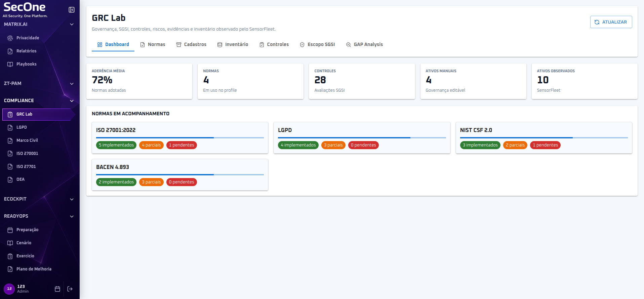This screenshot has height=299, width=644.
Task: Click the Preparação calendar icon
Action: 10,230
